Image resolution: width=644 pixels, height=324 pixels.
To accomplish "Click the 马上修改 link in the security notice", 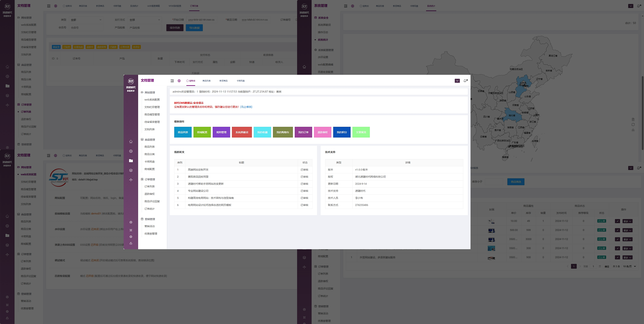I will pos(246,107).
